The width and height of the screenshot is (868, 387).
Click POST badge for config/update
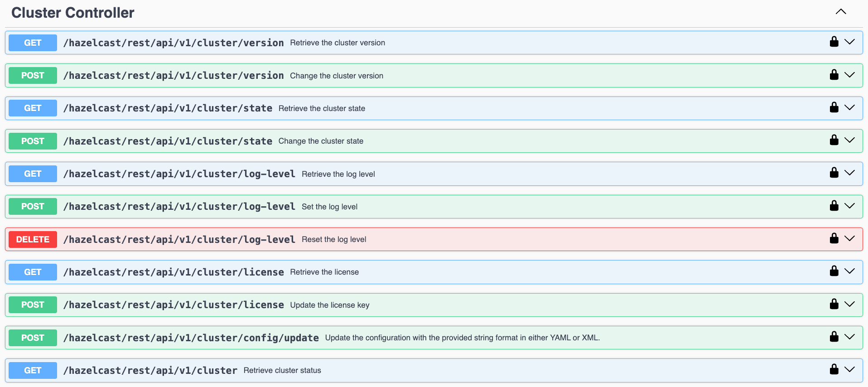[x=33, y=338]
